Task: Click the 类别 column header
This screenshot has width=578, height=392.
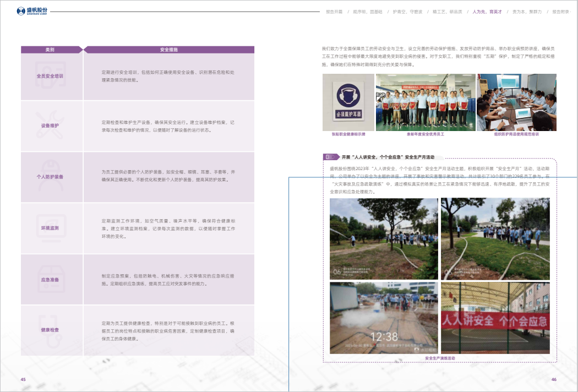Action: pos(50,50)
